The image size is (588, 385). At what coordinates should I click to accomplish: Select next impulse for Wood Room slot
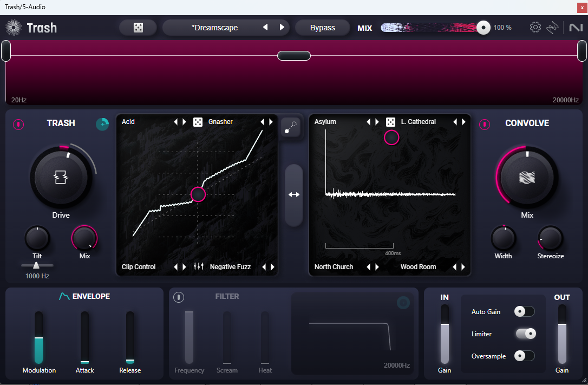click(x=463, y=267)
